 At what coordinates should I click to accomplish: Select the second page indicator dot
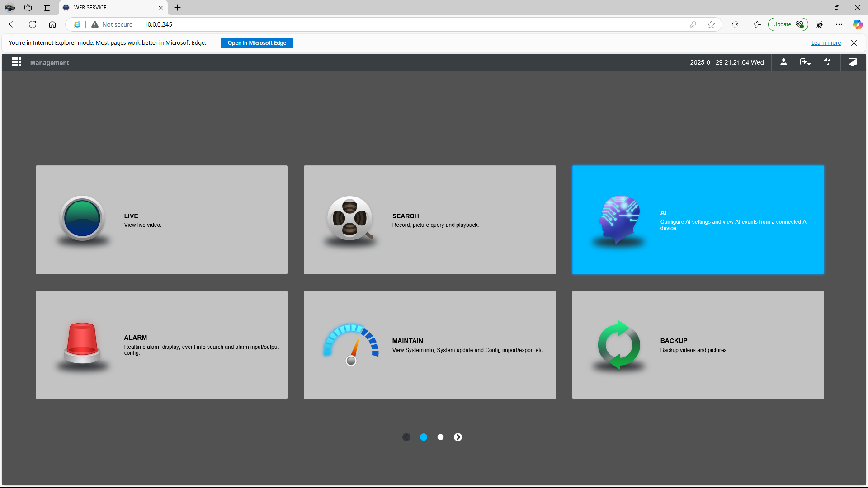tap(441, 437)
